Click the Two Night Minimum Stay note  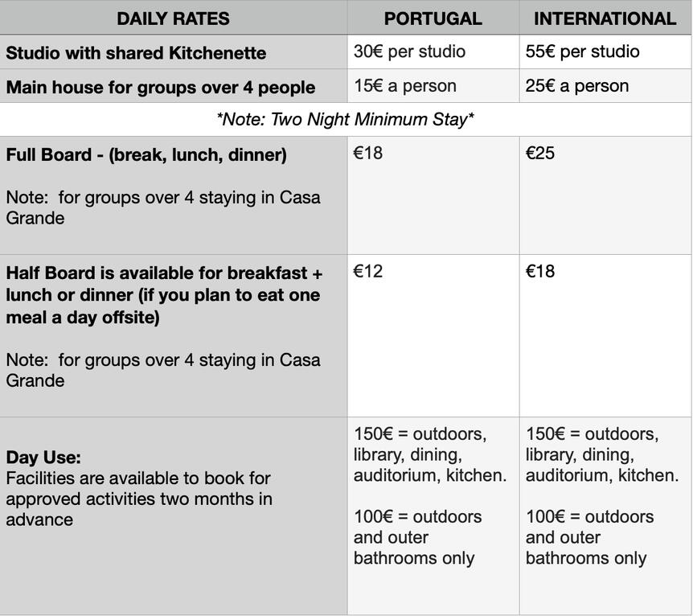(x=345, y=120)
